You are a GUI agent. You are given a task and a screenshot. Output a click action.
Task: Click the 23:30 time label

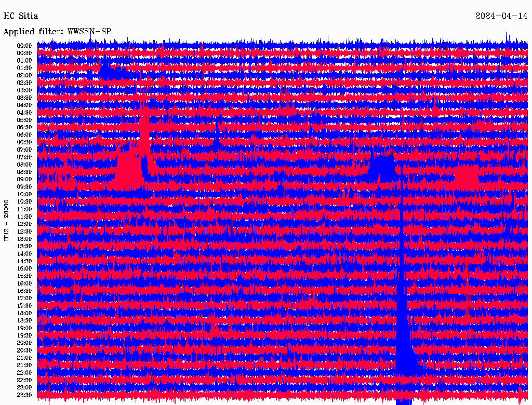point(24,395)
